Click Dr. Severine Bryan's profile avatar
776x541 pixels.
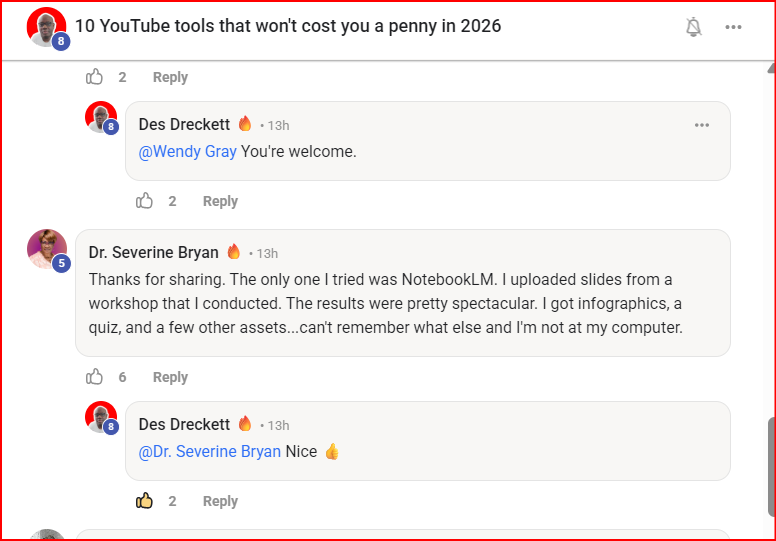[47, 249]
